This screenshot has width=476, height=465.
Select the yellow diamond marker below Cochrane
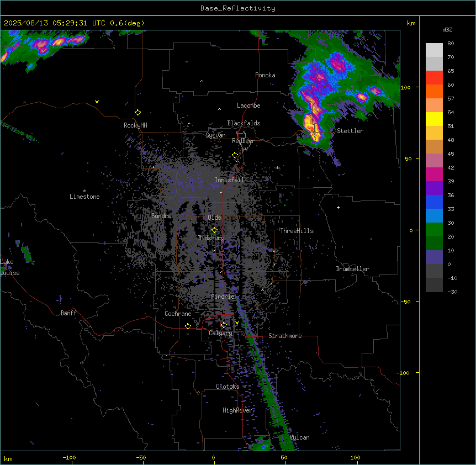click(x=188, y=326)
